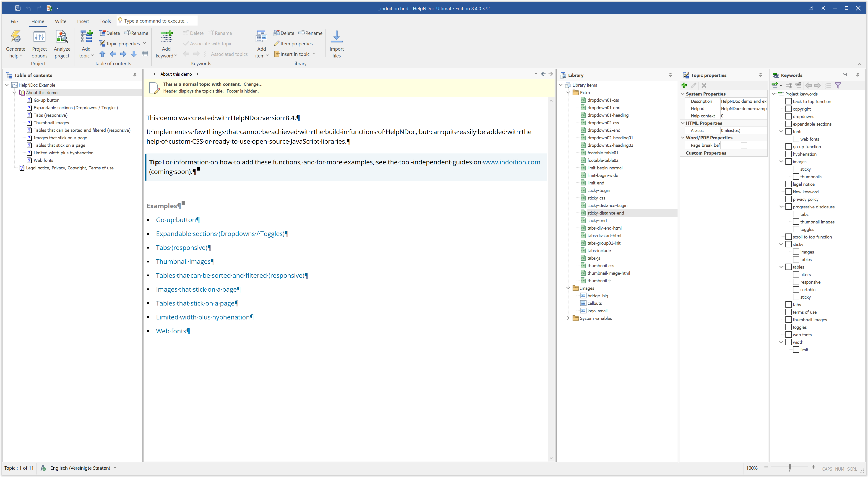
Task: Move topic up with blue up arrow
Action: (102, 54)
